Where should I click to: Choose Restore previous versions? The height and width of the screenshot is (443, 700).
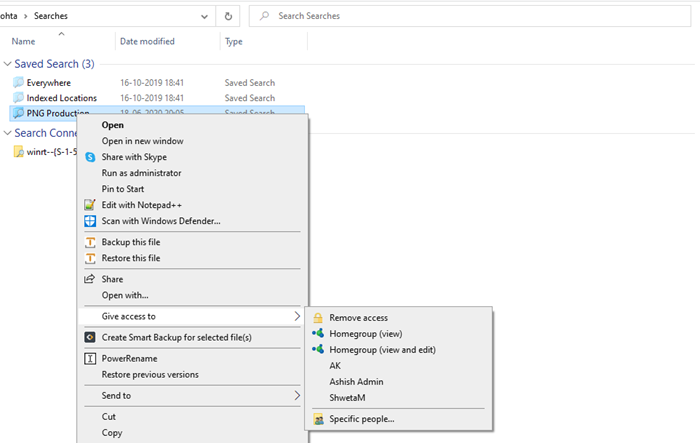point(150,375)
